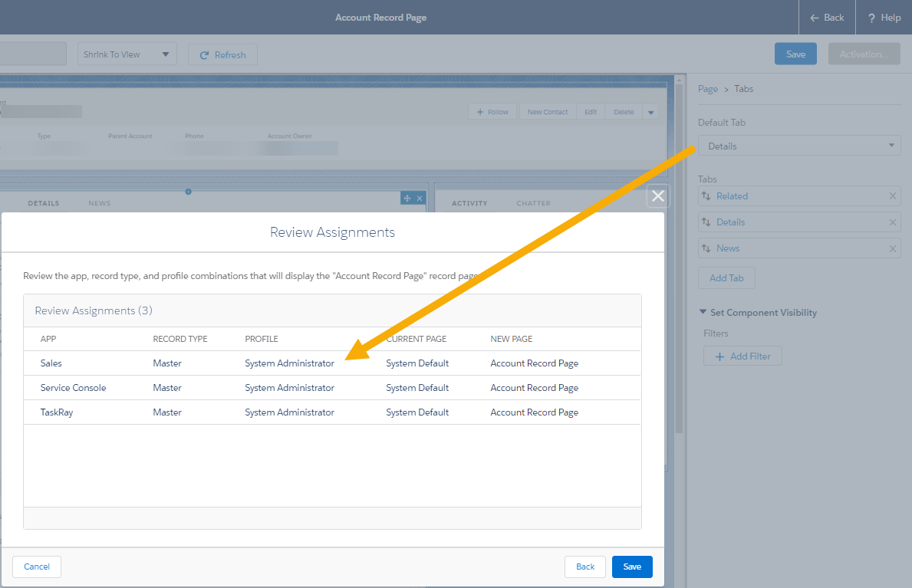Select the Activity tab in canvas

pyautogui.click(x=469, y=203)
